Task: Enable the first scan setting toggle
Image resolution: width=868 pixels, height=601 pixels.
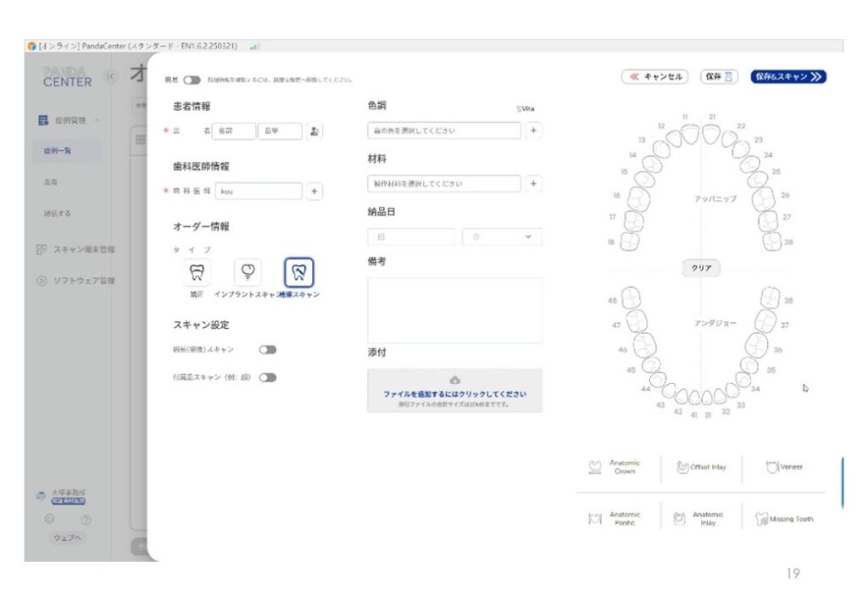Action: click(268, 349)
